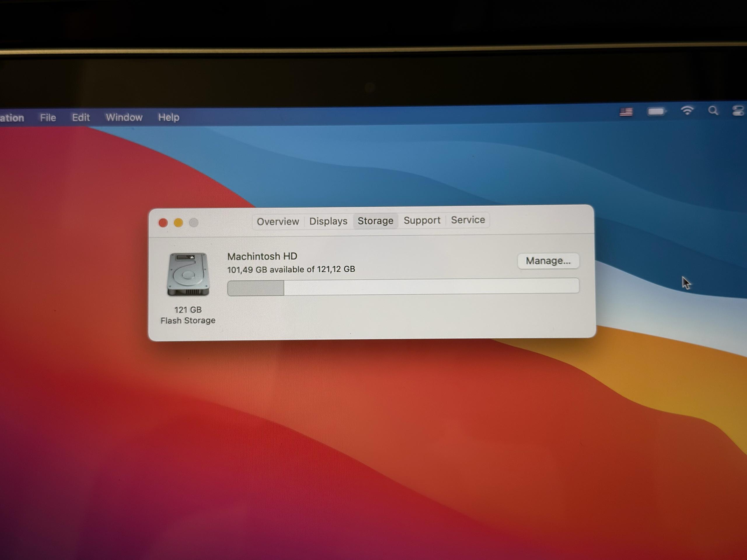Minimize window with the yellow button
Image resolution: width=747 pixels, height=560 pixels.
pos(178,223)
